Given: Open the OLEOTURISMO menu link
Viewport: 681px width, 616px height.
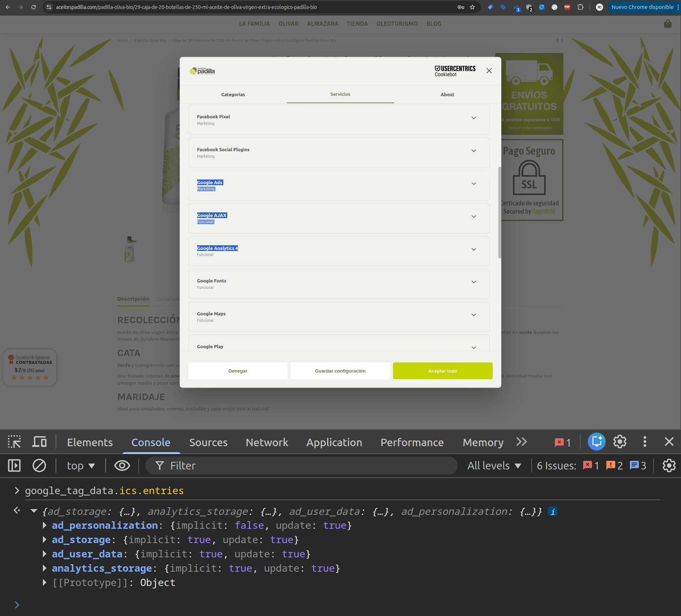Looking at the screenshot, I should pos(397,24).
